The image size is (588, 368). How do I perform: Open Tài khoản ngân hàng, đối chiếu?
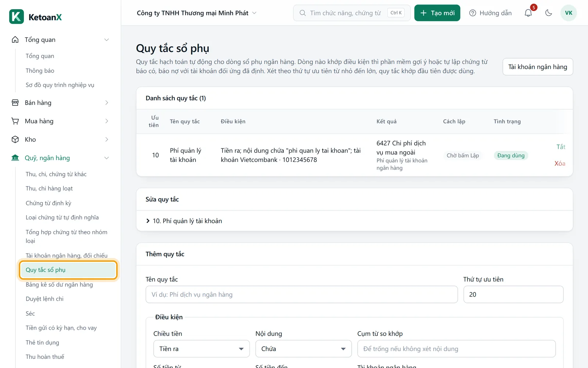tap(67, 255)
